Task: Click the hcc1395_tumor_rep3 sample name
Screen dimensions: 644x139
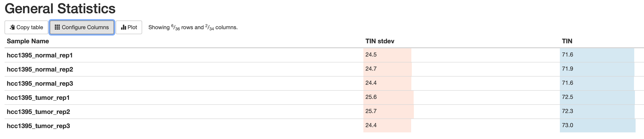Action: tap(38, 126)
